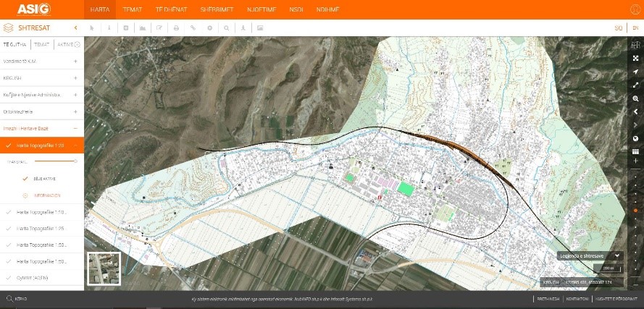Screen dimensions: 644x309
Task: Click the zoom-in magnifier on right bar
Action: 635,98
